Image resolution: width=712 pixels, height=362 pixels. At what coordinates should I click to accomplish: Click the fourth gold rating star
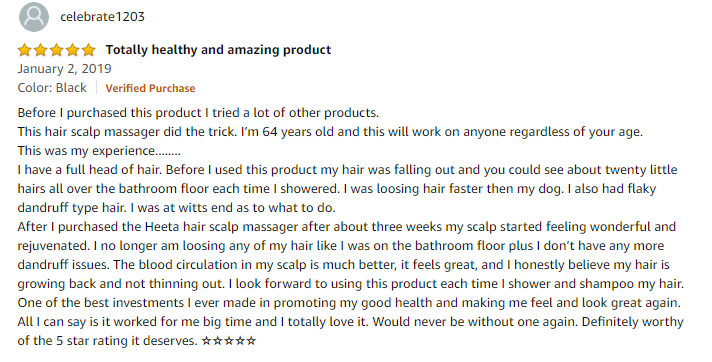click(72, 50)
